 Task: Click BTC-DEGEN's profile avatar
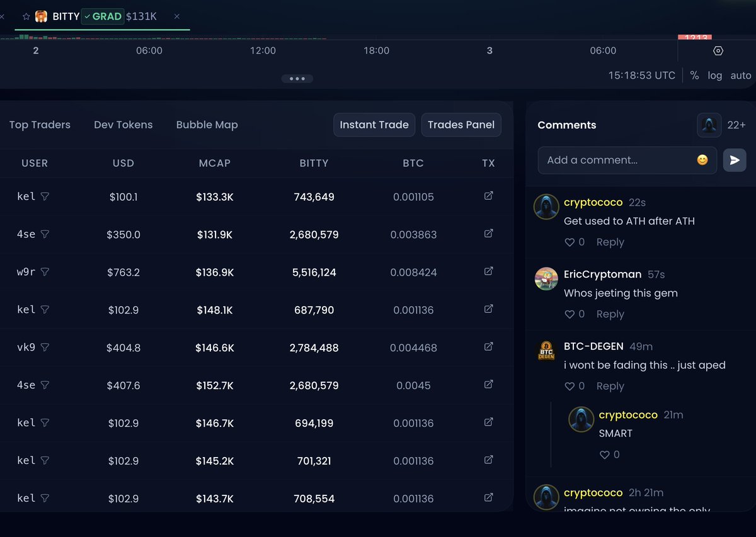point(546,351)
